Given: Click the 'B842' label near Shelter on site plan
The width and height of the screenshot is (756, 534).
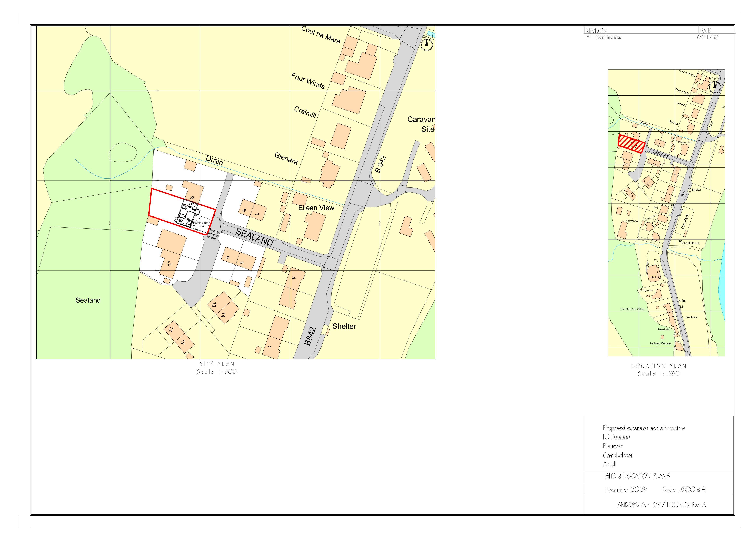Looking at the screenshot, I should click(x=310, y=336).
